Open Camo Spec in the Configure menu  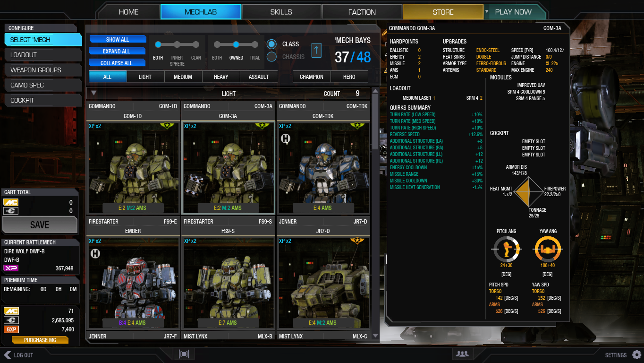tap(43, 85)
